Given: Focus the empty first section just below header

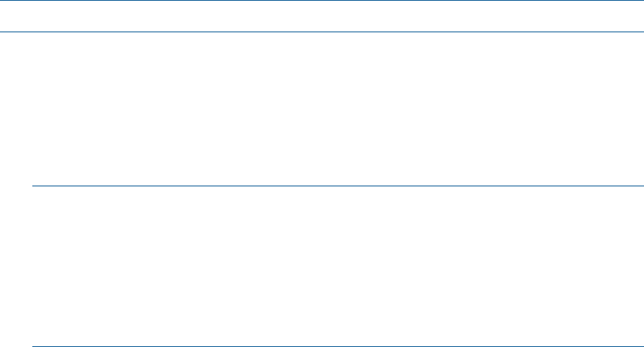Looking at the screenshot, I should (322, 41).
